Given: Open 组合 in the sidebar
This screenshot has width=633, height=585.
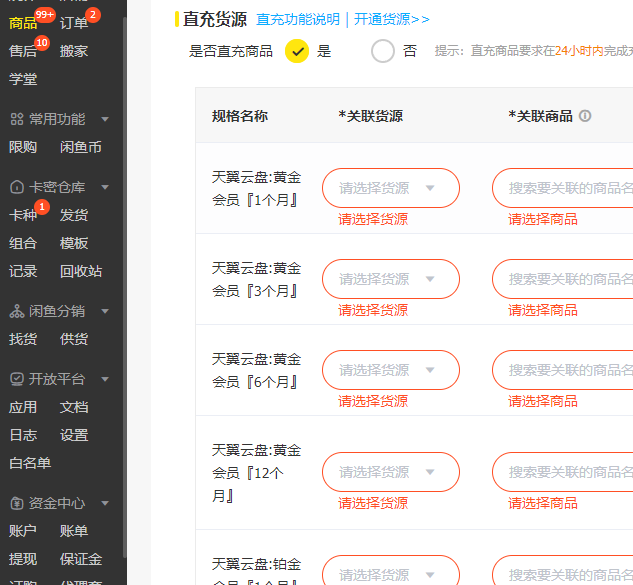Looking at the screenshot, I should click(23, 243).
